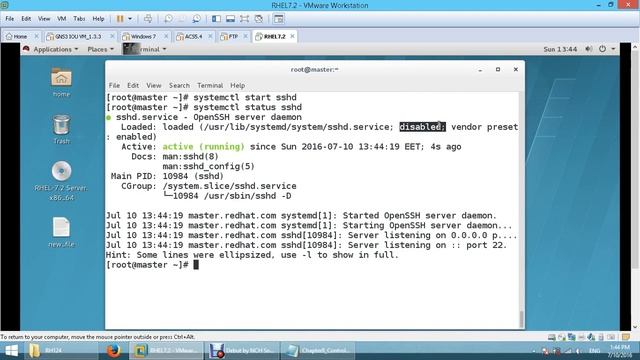Click the Windows Start button
The image size is (640, 360).
[x=11, y=351]
